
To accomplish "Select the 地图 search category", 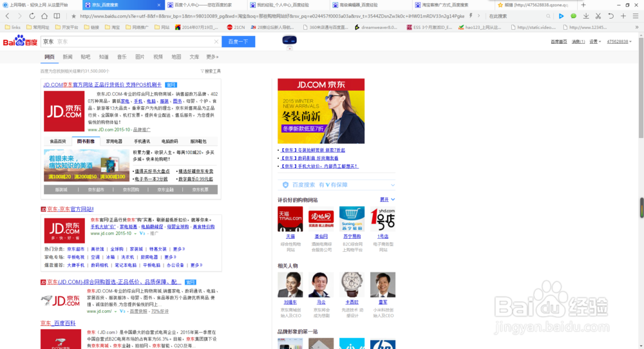I will coord(176,57).
